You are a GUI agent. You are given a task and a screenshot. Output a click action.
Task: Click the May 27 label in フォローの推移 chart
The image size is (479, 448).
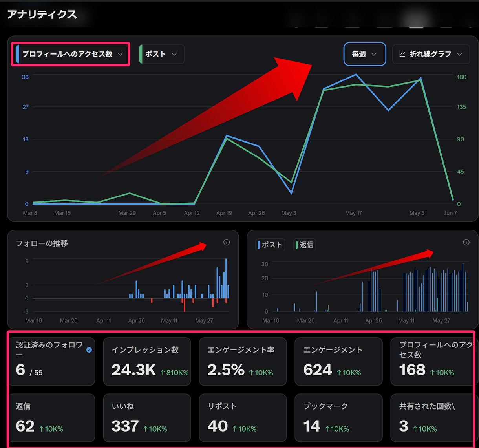(204, 320)
